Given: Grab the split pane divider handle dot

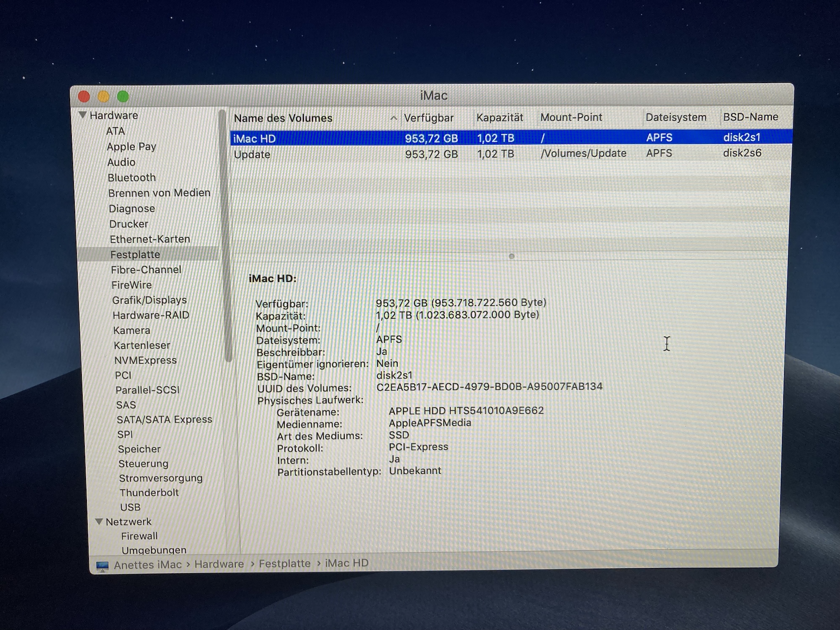Looking at the screenshot, I should pos(511,256).
